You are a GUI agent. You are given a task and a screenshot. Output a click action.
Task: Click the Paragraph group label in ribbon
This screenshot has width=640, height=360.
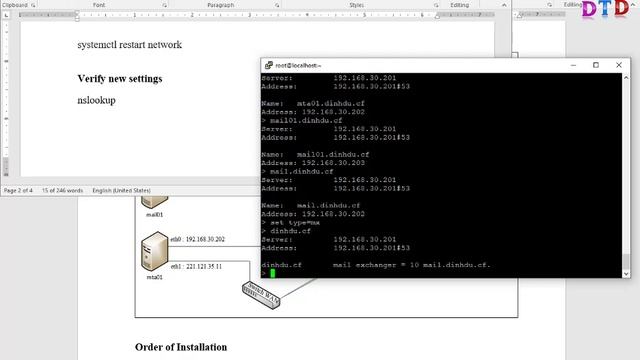pos(221,5)
